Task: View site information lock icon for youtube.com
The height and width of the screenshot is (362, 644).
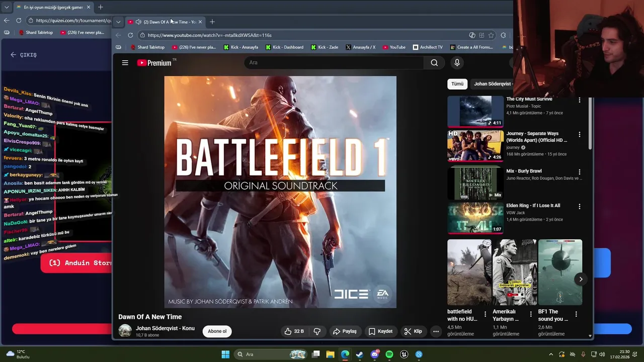Action: [142, 35]
